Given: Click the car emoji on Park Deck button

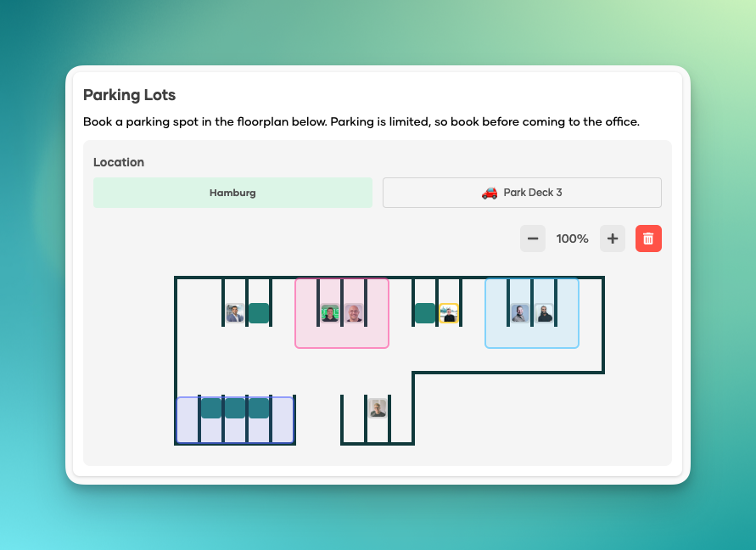Looking at the screenshot, I should tap(490, 193).
